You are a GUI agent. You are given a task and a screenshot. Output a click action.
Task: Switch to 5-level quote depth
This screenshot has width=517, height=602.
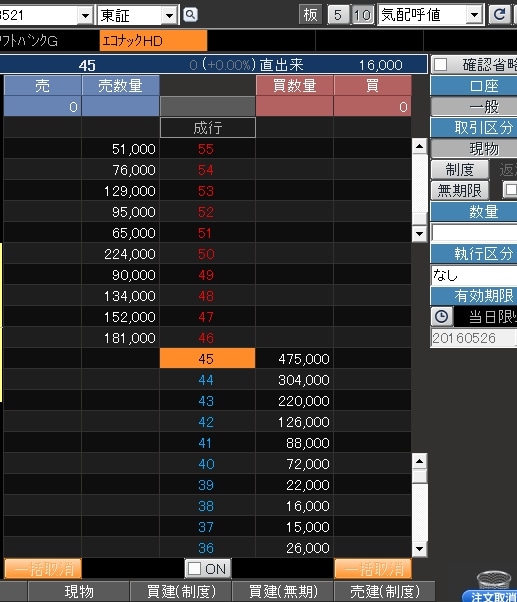point(338,15)
